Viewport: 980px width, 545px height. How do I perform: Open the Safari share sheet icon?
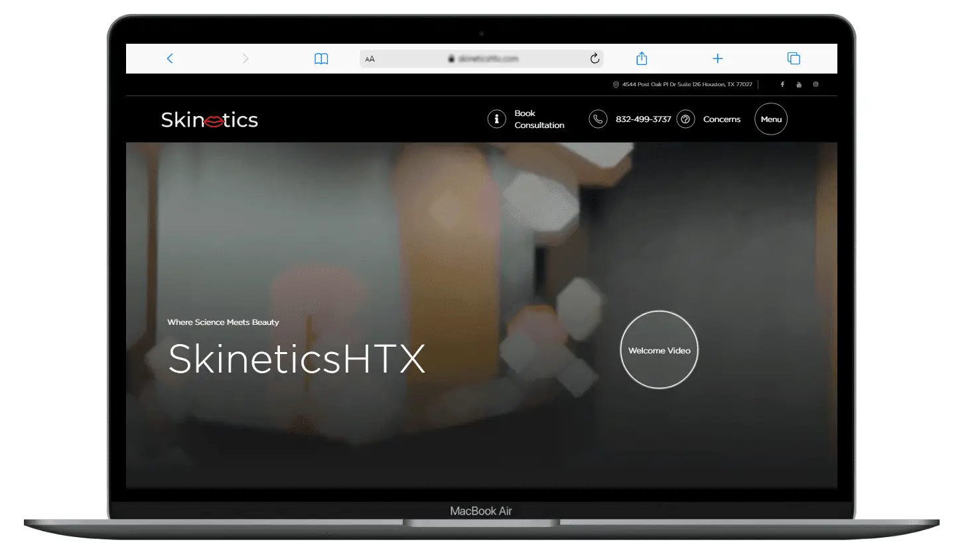(642, 58)
